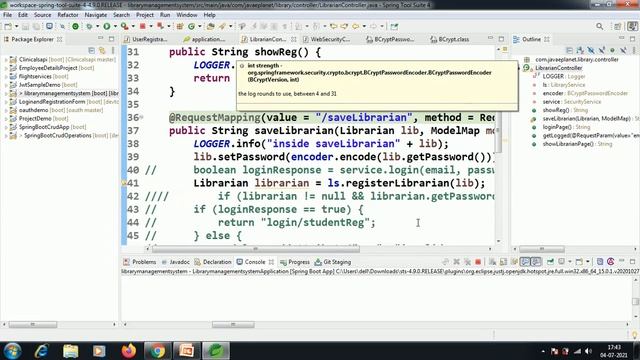
Task: Click the Console horizontal scrollbar thumb
Action: (233, 324)
